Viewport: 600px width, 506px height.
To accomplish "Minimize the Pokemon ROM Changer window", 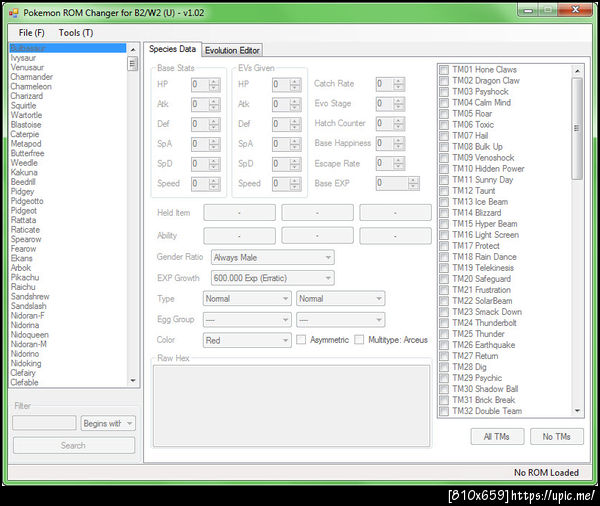I will [528, 10].
